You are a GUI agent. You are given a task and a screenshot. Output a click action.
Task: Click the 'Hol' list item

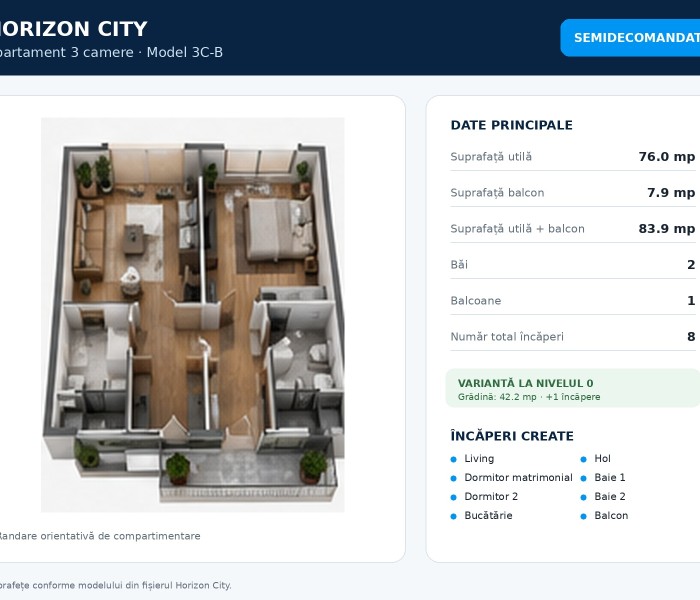(602, 458)
